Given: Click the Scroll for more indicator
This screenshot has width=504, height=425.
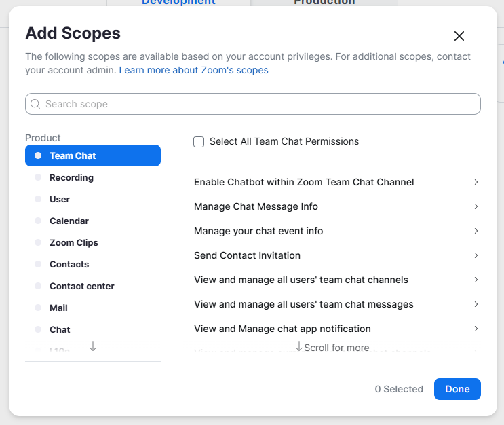Looking at the screenshot, I should point(332,347).
